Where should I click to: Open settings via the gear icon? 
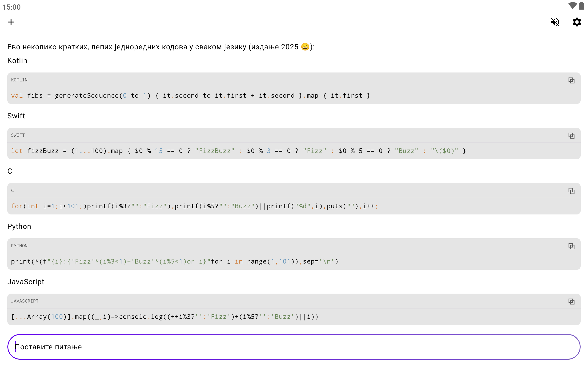(577, 22)
